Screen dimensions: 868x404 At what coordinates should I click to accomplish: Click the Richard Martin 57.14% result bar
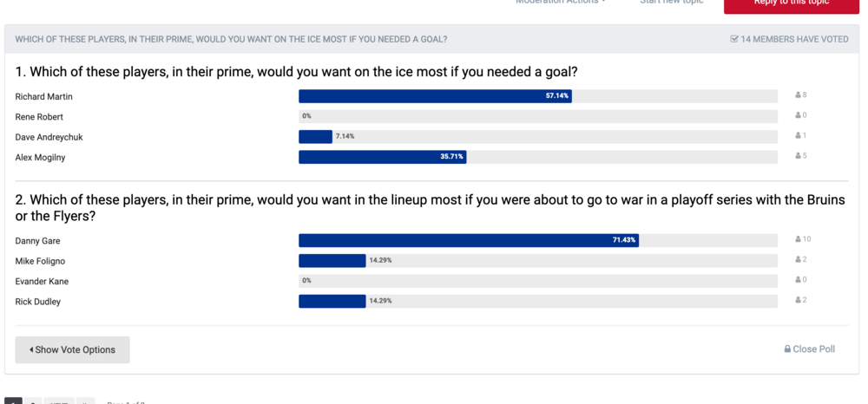click(x=435, y=96)
